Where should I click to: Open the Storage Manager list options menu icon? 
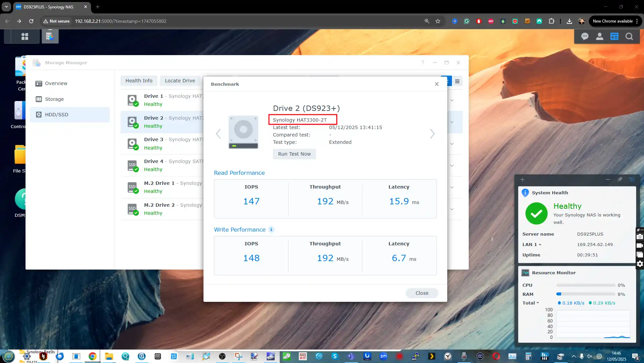pos(457,81)
